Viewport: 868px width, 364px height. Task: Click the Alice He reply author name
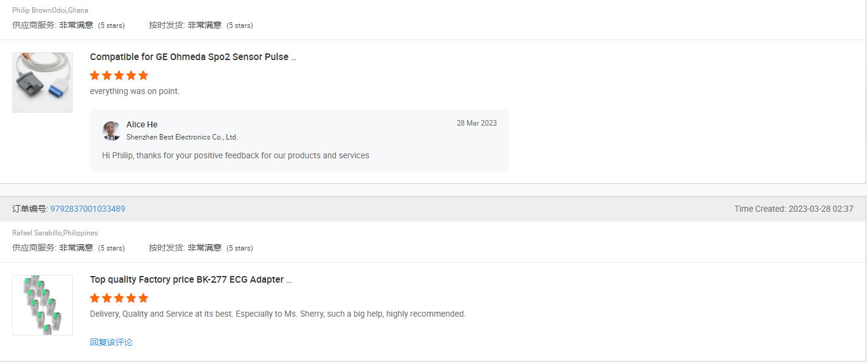[x=142, y=124]
